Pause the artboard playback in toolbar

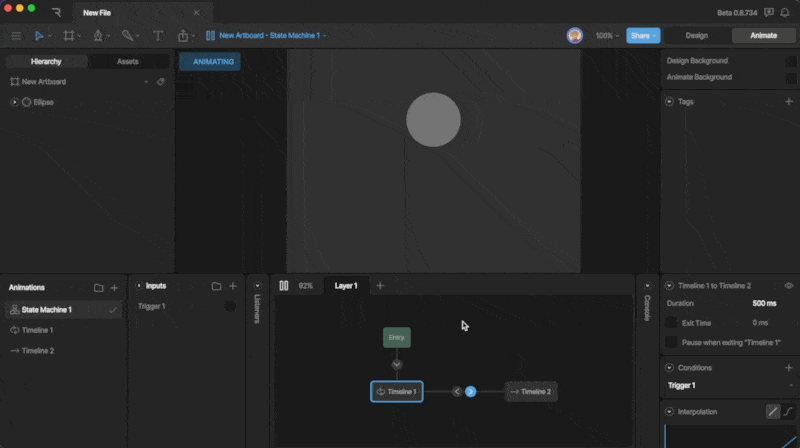(x=210, y=36)
